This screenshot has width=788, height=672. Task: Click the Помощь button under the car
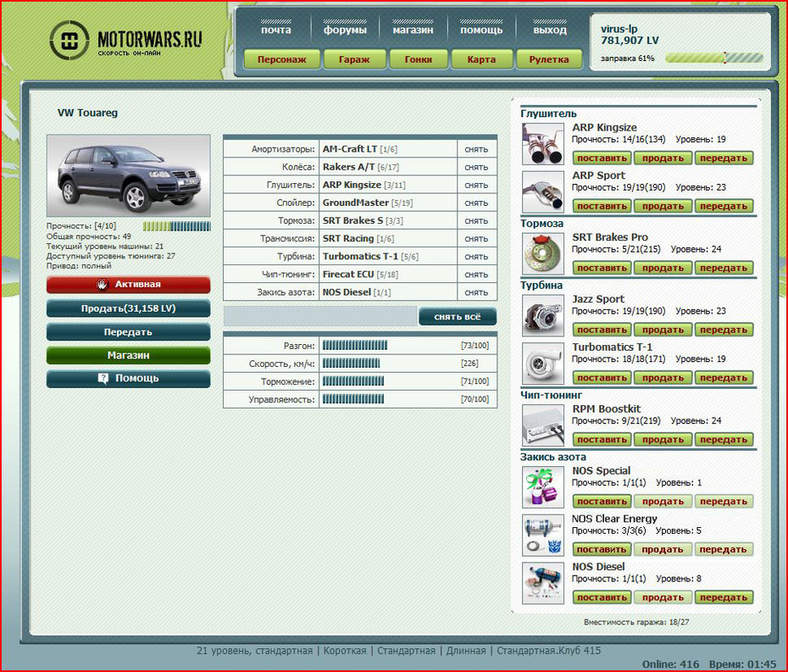pos(129,379)
